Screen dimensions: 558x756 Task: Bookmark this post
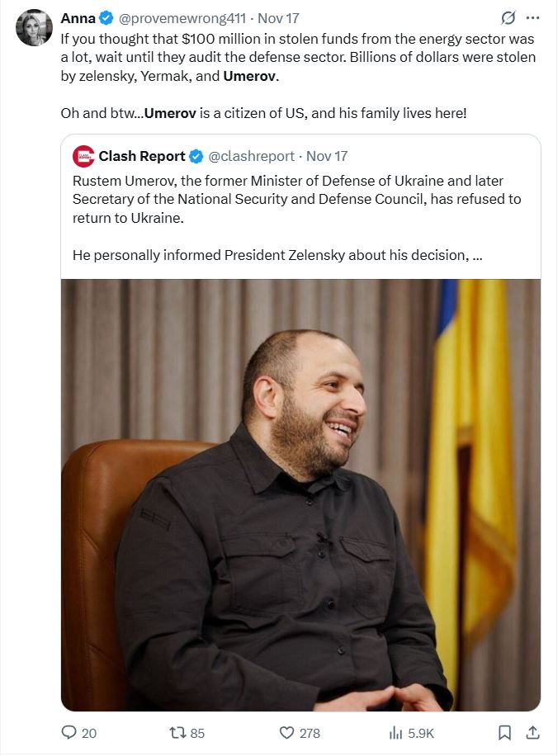tap(505, 732)
